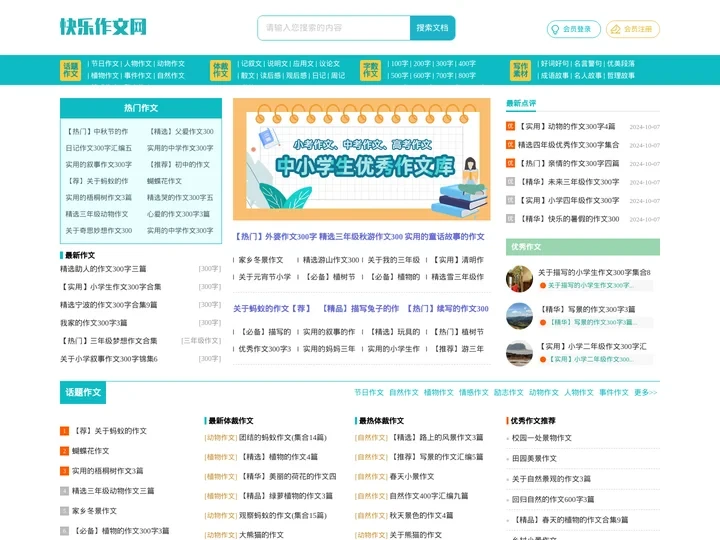
Task: Open 关于奇思妙想作文300 link
Action: pos(99,231)
